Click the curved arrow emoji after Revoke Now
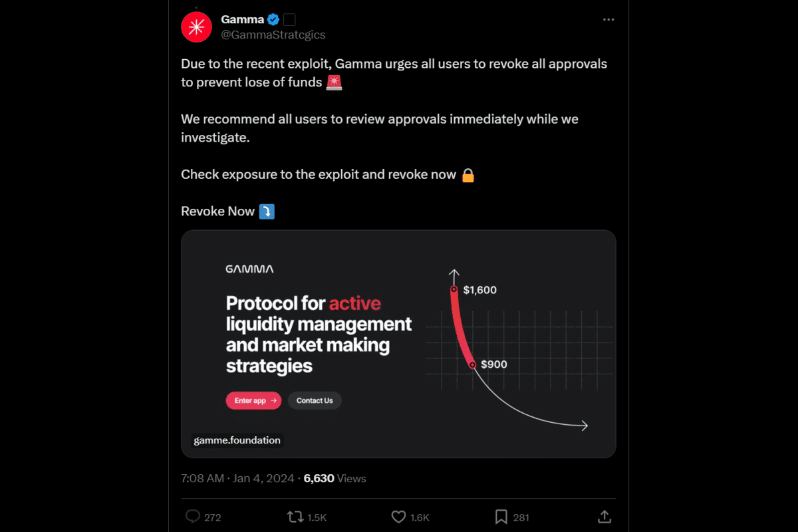Image resolution: width=798 pixels, height=532 pixels. pyautogui.click(x=267, y=211)
